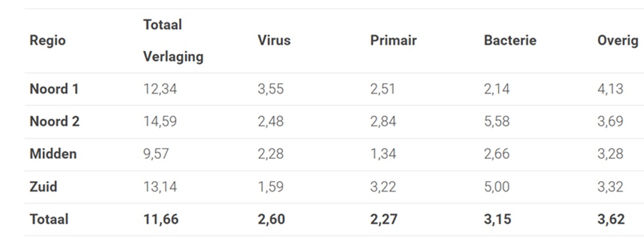Click Noord 1 Overig value 4,13

click(x=610, y=90)
